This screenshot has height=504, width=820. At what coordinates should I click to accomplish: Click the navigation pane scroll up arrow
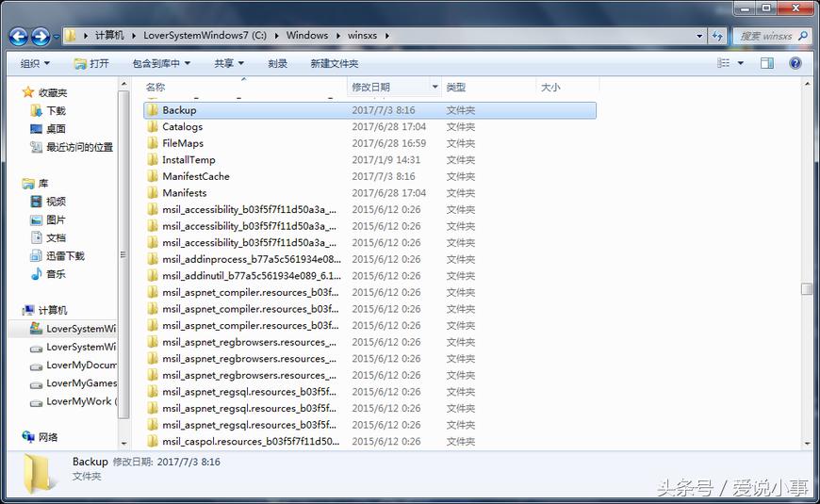pos(123,84)
